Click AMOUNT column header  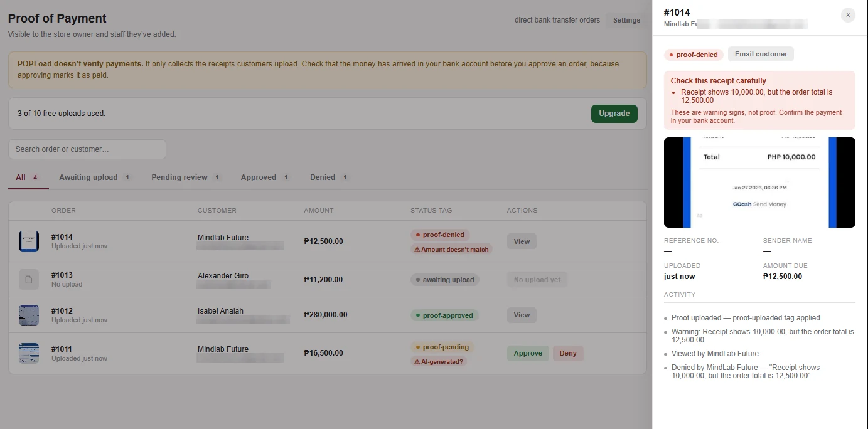(x=319, y=211)
